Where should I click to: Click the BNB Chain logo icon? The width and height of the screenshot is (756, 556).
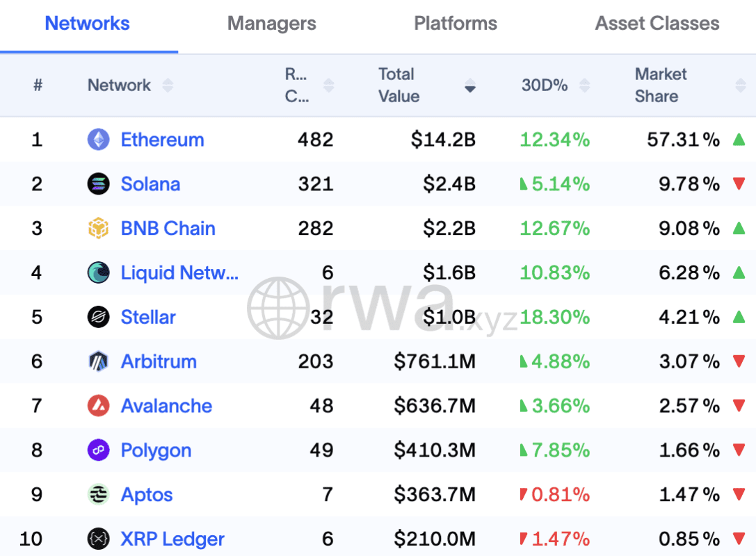[99, 229]
